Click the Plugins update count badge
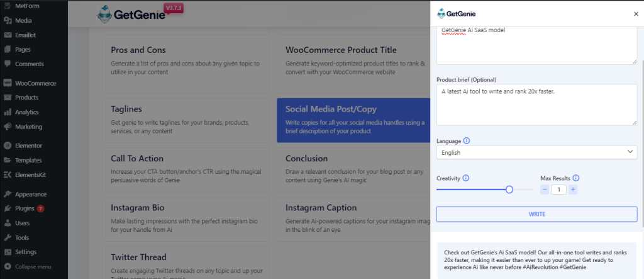Screen dimensions: 644x279 tap(40, 208)
